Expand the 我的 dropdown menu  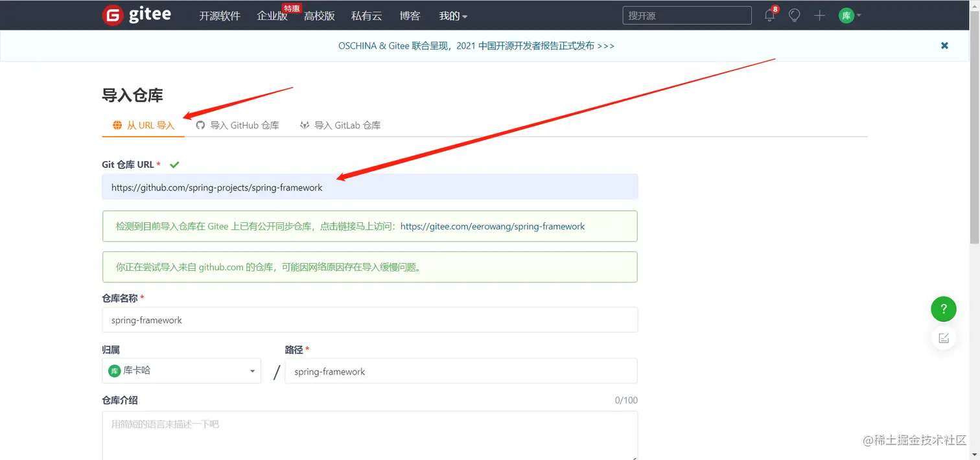click(453, 16)
